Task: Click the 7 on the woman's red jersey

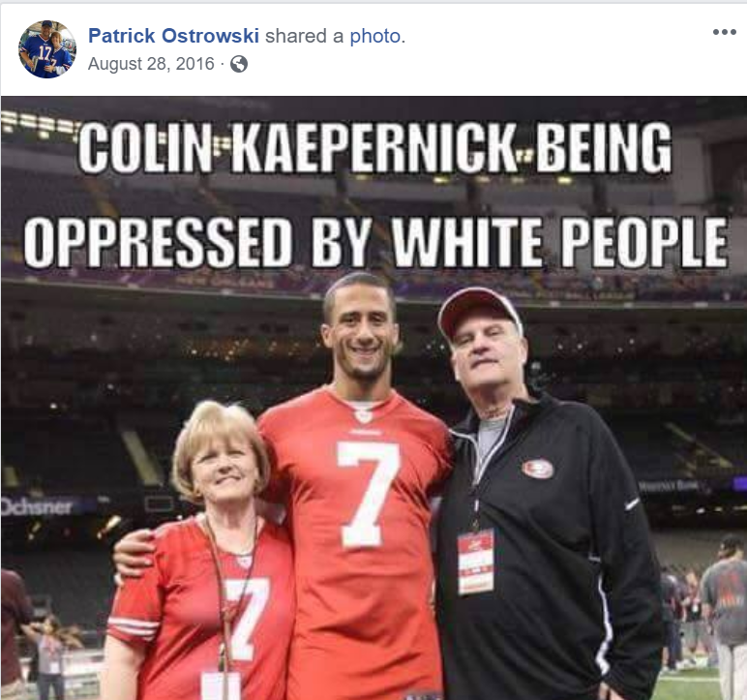Action: (248, 618)
